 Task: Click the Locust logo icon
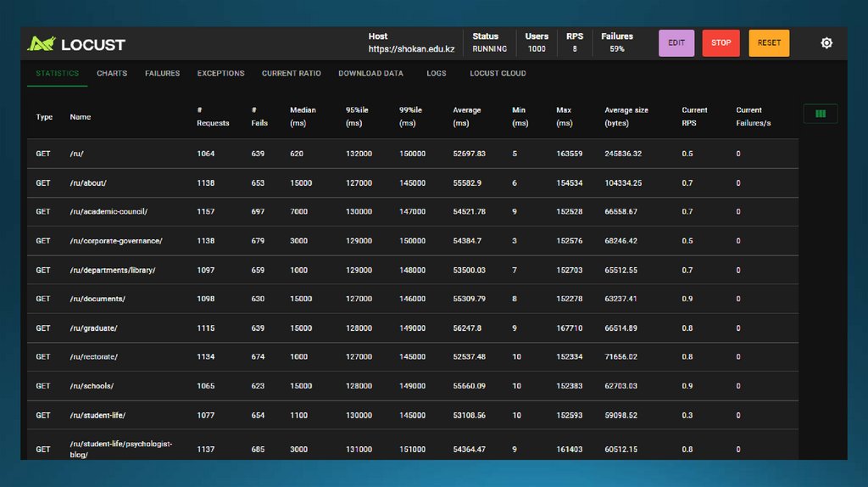coord(41,43)
